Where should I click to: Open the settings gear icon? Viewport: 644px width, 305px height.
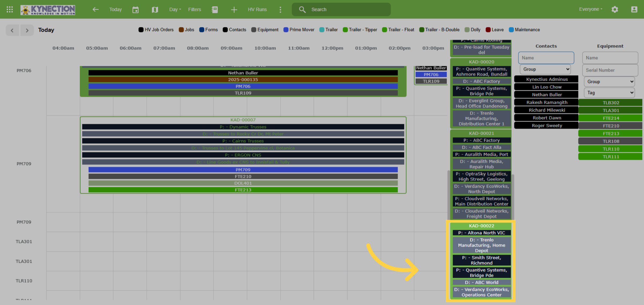(x=615, y=9)
